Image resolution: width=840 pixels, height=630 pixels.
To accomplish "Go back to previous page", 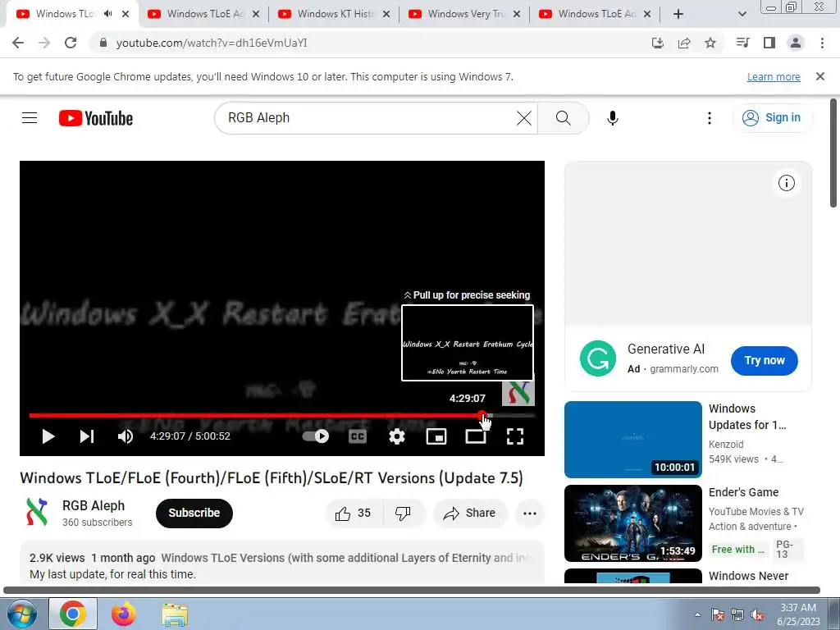I will click(18, 43).
